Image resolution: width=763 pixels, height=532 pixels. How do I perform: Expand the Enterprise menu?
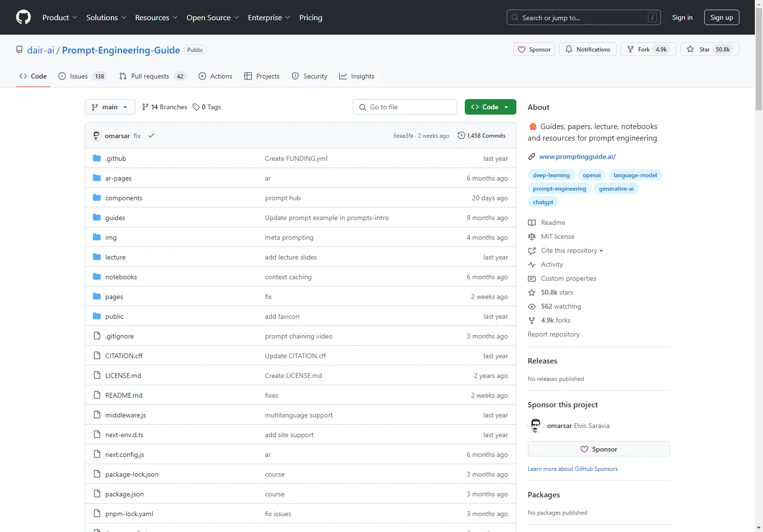(269, 17)
